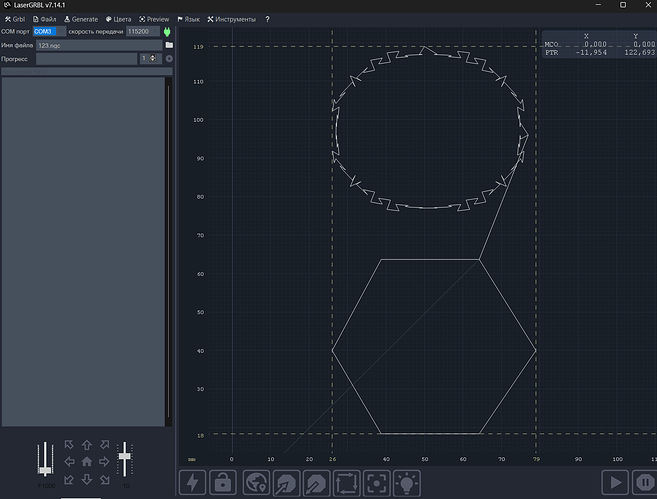The image size is (657, 499).
Task: Click the home position icon
Action: 87,462
